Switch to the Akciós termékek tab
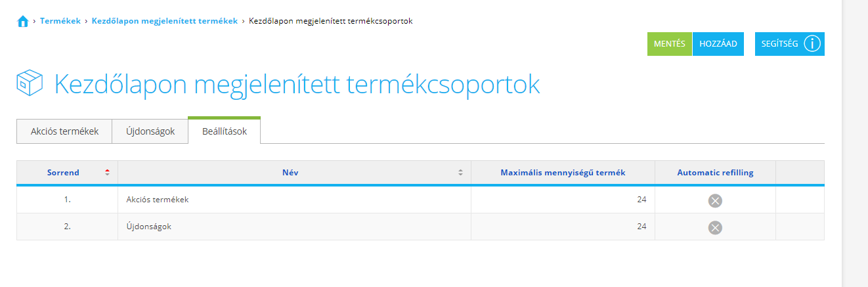The height and width of the screenshot is (287, 868). 64,131
